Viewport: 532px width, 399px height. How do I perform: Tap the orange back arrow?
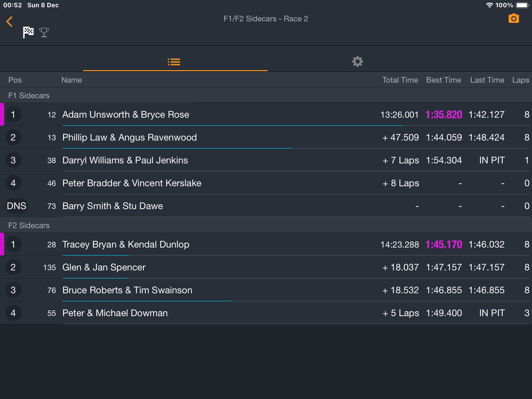click(10, 22)
